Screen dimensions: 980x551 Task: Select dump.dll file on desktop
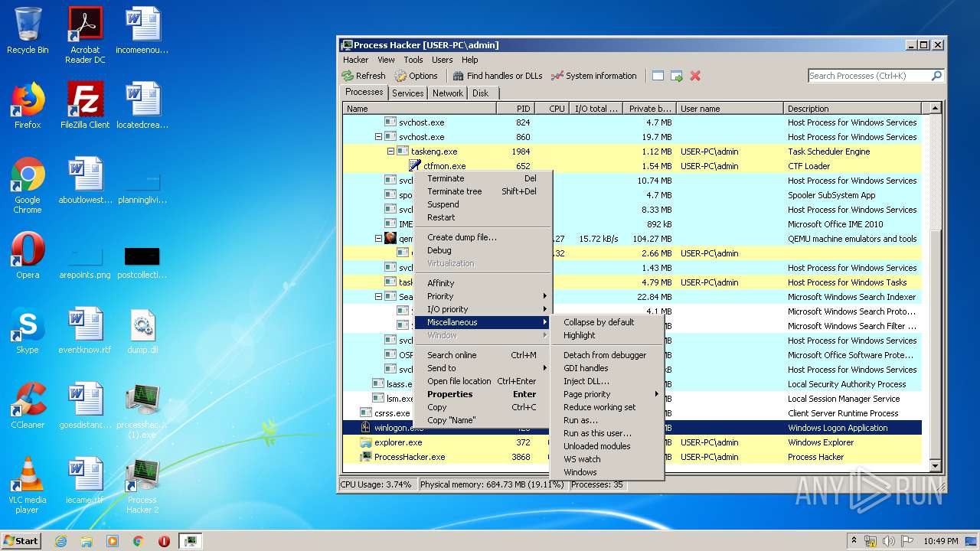(142, 331)
